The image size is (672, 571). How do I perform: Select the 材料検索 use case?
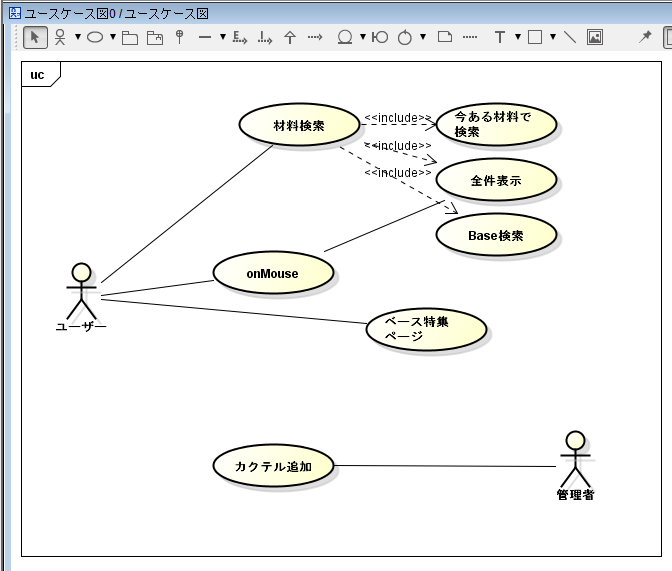click(299, 125)
